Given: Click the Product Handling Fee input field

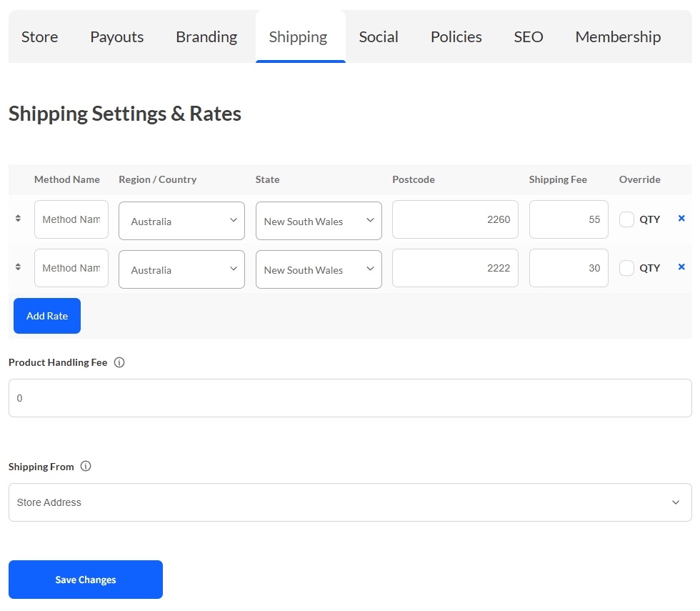Looking at the screenshot, I should pos(350,398).
